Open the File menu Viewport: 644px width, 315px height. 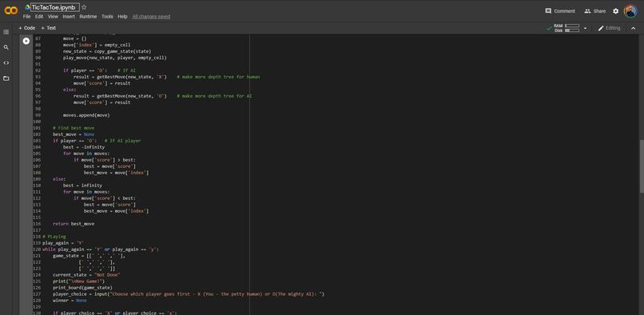point(26,17)
